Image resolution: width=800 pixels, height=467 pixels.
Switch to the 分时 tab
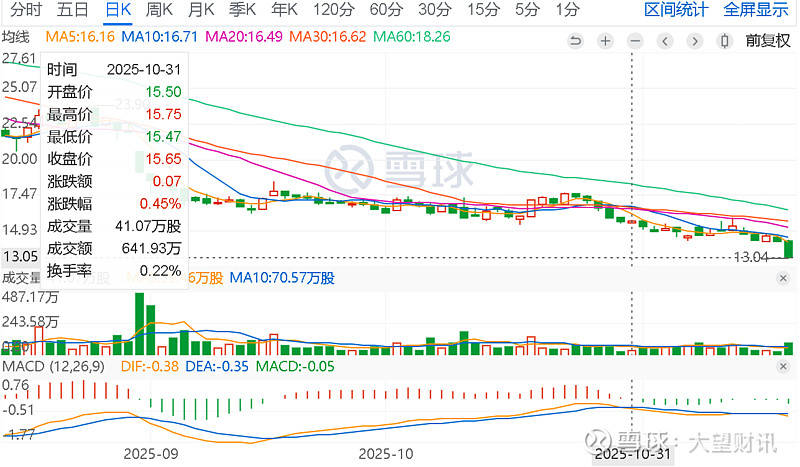coord(25,10)
